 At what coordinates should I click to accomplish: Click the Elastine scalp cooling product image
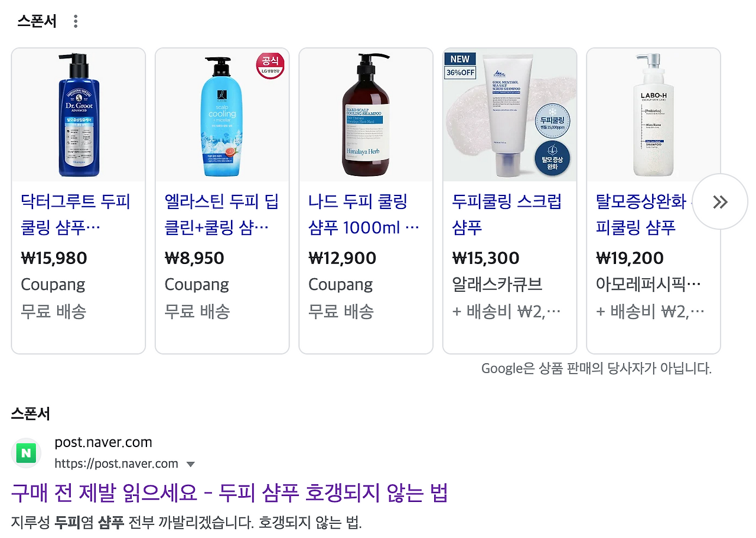222,115
